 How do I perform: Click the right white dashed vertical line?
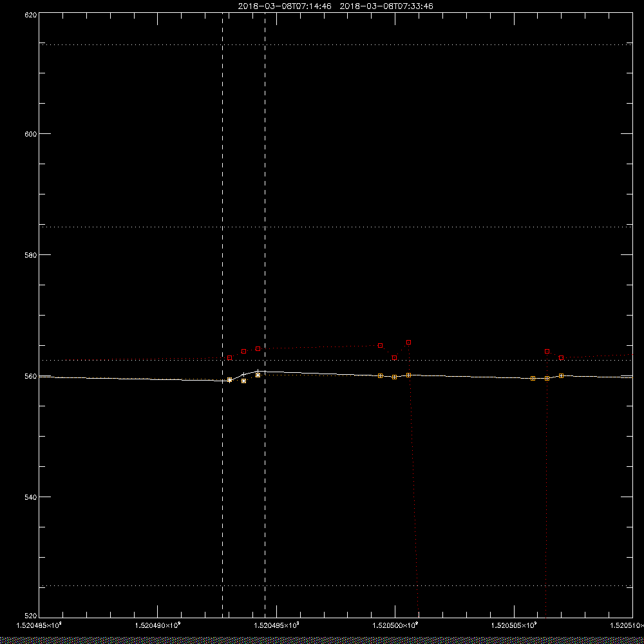pos(265,315)
